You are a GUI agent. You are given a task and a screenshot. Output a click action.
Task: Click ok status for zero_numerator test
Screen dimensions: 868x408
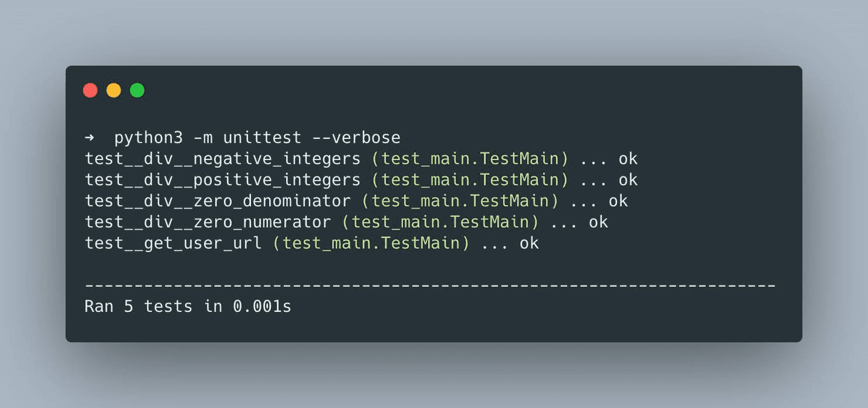(598, 222)
